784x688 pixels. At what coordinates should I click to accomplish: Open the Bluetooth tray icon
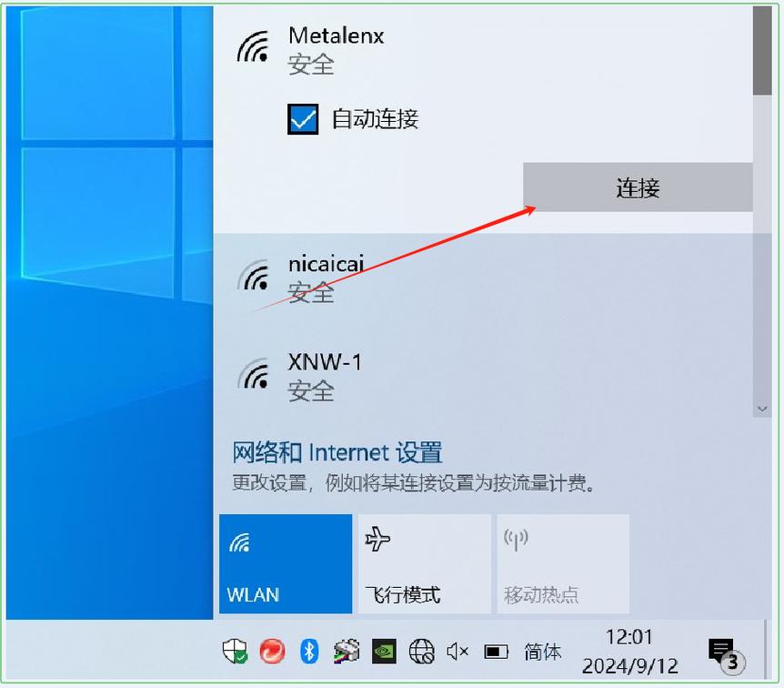pyautogui.click(x=308, y=652)
